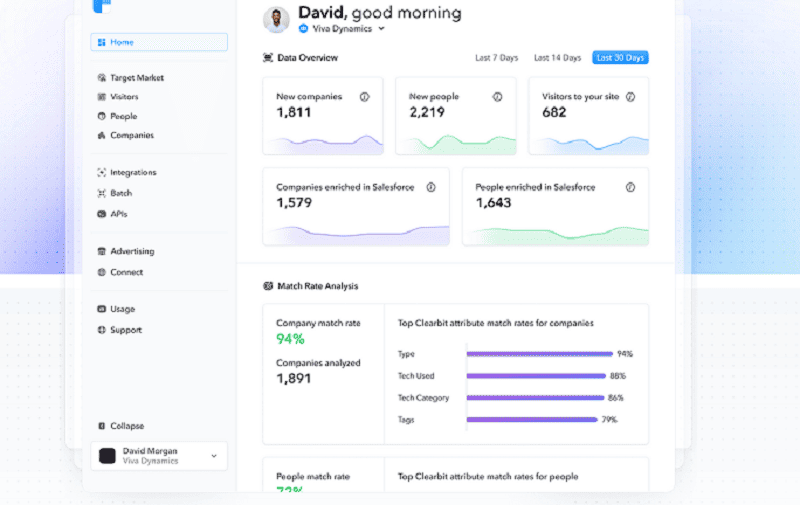Click info icon on Companies enriched in Salesforce
The height and width of the screenshot is (505, 800).
click(x=431, y=187)
